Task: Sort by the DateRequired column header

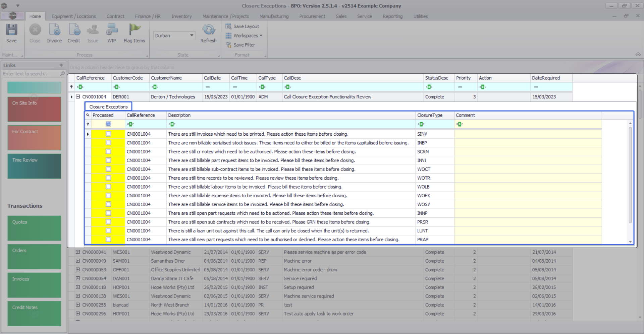Action: pyautogui.click(x=551, y=78)
